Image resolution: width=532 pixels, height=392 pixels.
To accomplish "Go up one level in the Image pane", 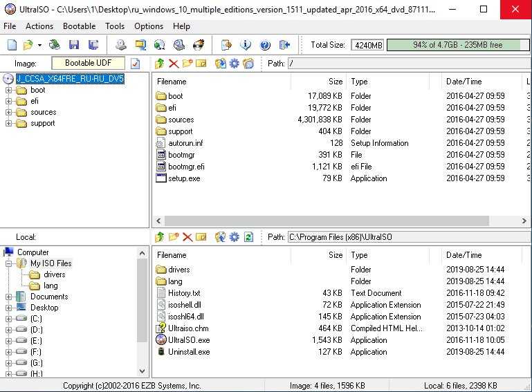I will point(160,64).
